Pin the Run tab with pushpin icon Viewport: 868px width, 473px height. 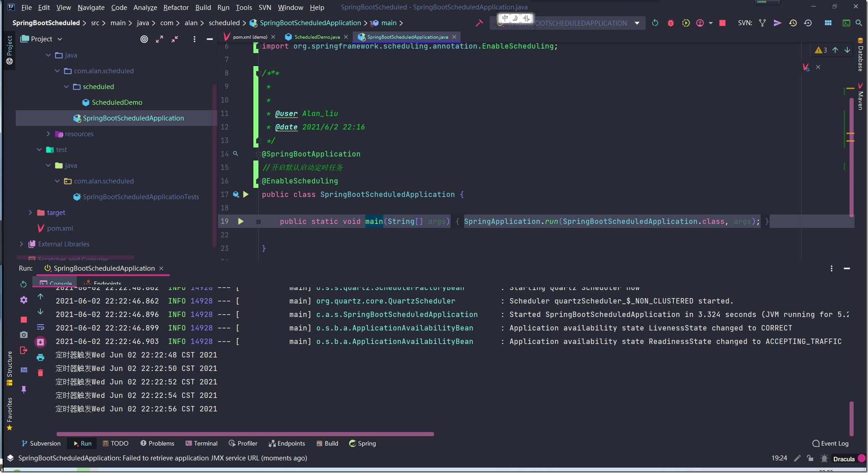pos(24,389)
